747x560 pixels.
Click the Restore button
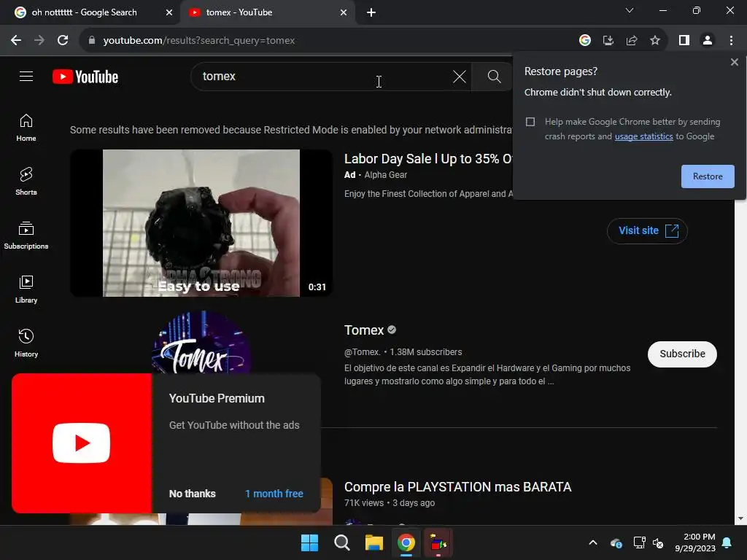[x=708, y=176]
